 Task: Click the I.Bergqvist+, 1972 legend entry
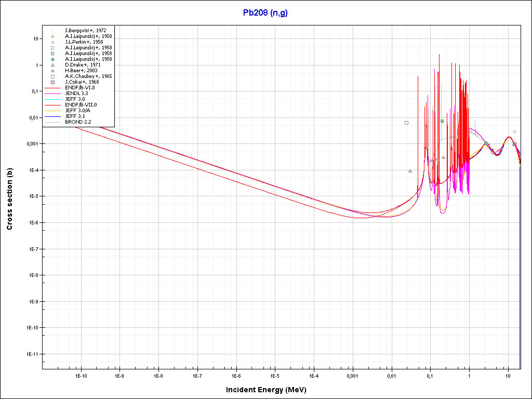point(85,31)
